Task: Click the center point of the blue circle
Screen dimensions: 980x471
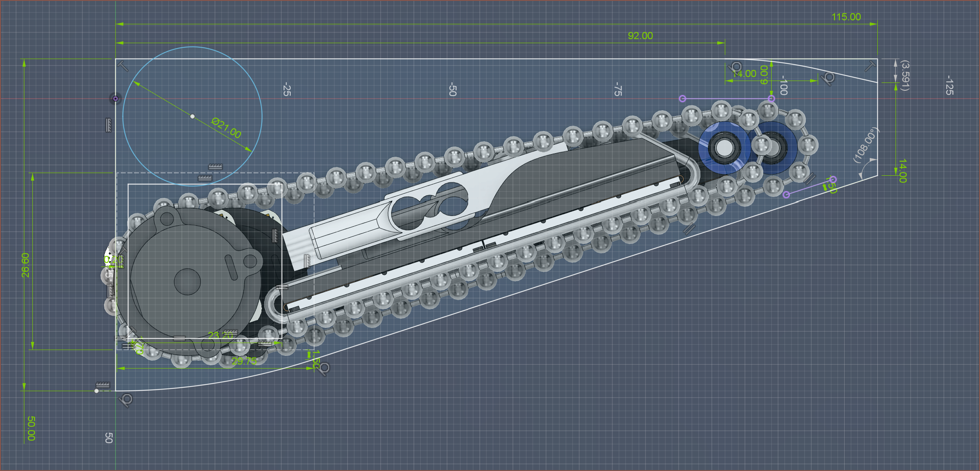Action: click(192, 116)
